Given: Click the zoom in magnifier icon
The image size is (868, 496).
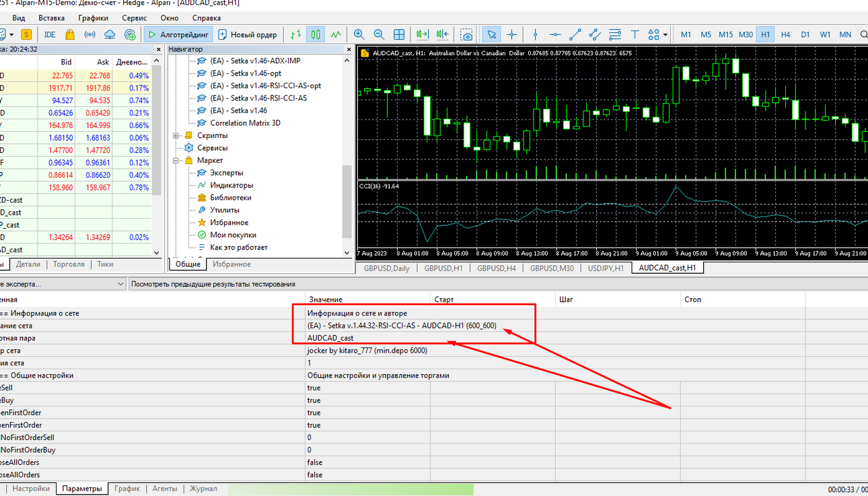Looking at the screenshot, I should (x=359, y=34).
